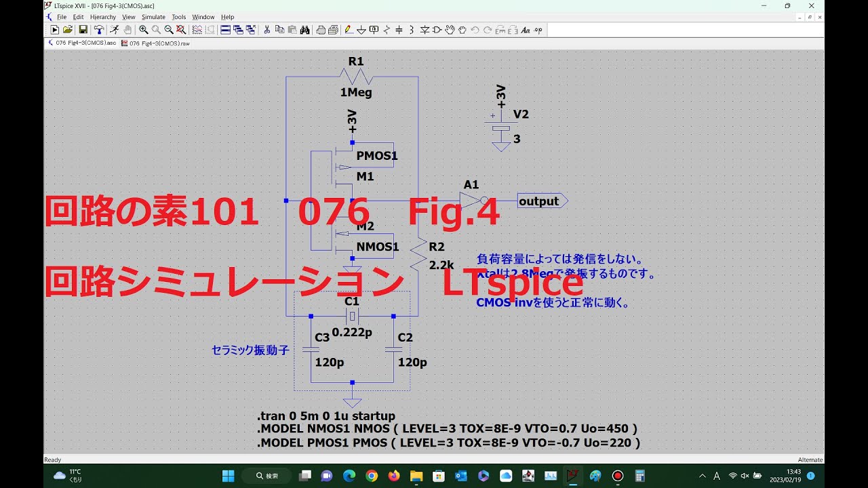Save the schematic with floppy icon

click(83, 30)
